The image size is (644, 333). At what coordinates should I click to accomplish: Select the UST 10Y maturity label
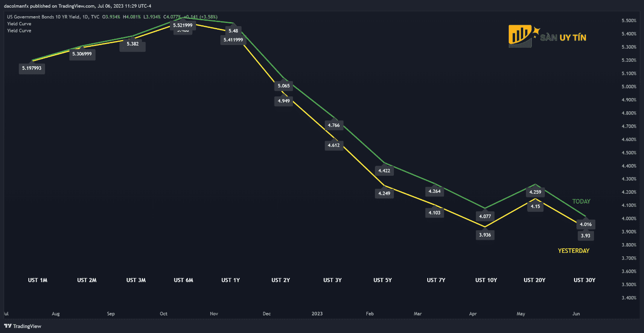click(x=486, y=280)
